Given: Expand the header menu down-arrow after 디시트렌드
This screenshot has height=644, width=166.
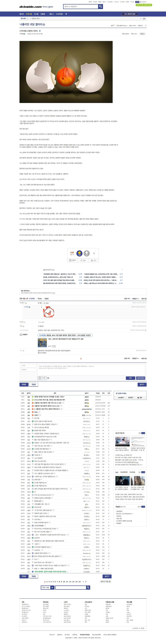Looking at the screenshot, I should [66, 14].
